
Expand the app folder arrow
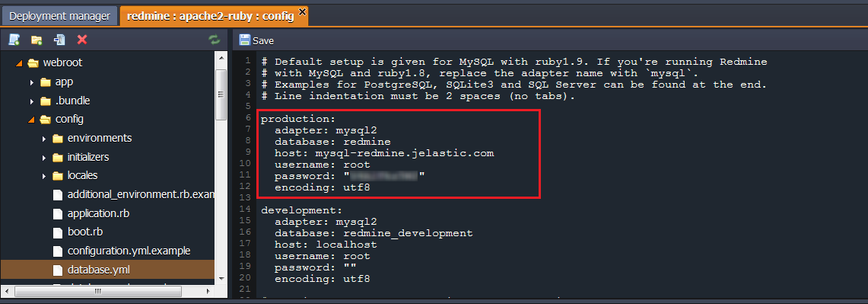click(32, 82)
